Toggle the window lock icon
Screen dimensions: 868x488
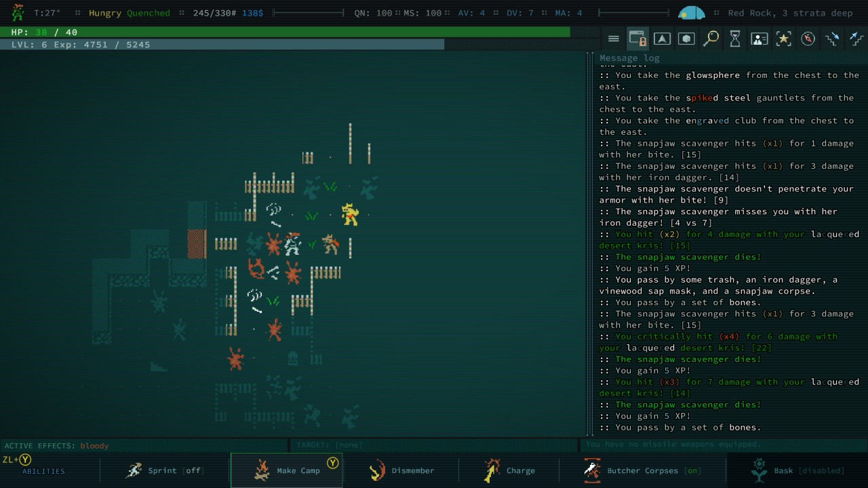point(637,39)
